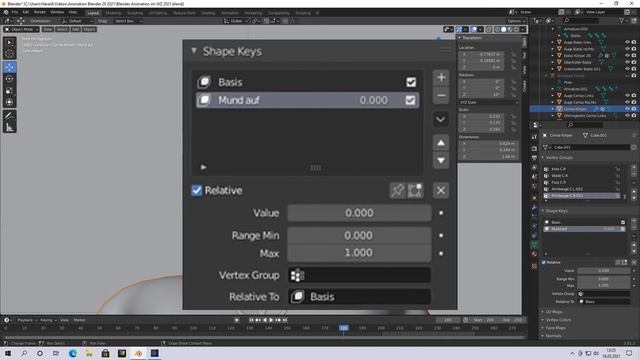Toggle timeline auto keying record button
Viewport: 640px width, 360px height.
[237, 320]
